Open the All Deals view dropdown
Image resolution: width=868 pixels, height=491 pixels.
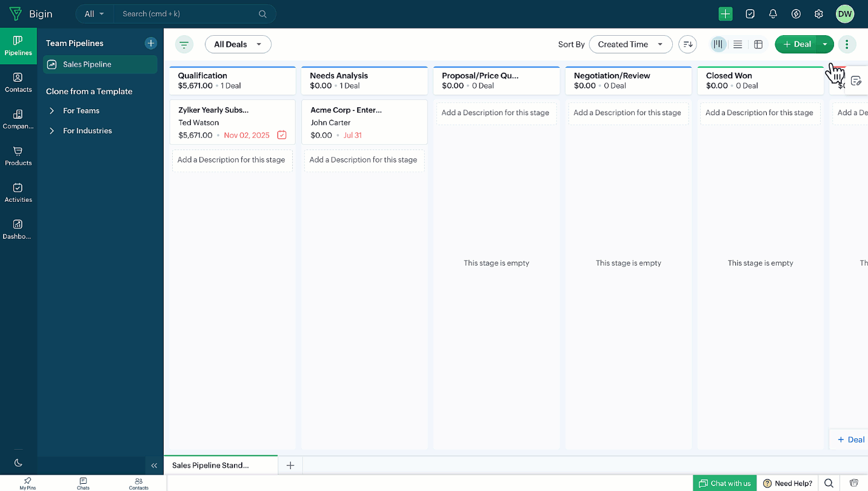tap(238, 44)
